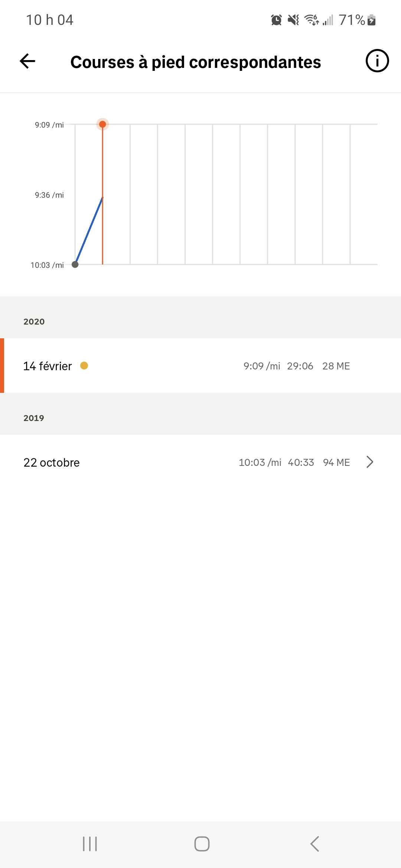Open the 22 octobre run row

pos(200,462)
